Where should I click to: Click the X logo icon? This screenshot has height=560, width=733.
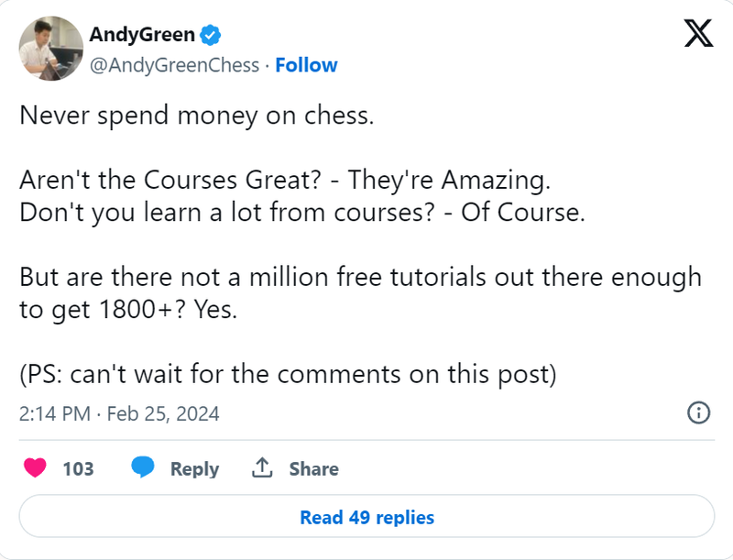click(699, 36)
